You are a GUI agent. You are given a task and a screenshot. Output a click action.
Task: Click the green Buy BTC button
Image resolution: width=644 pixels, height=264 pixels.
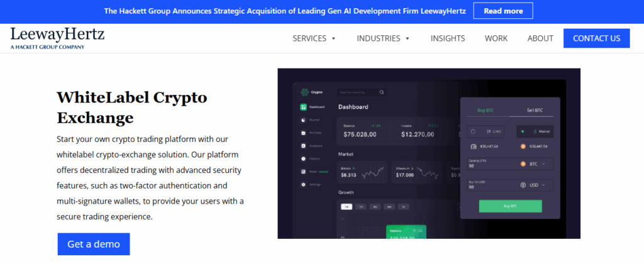pyautogui.click(x=510, y=206)
